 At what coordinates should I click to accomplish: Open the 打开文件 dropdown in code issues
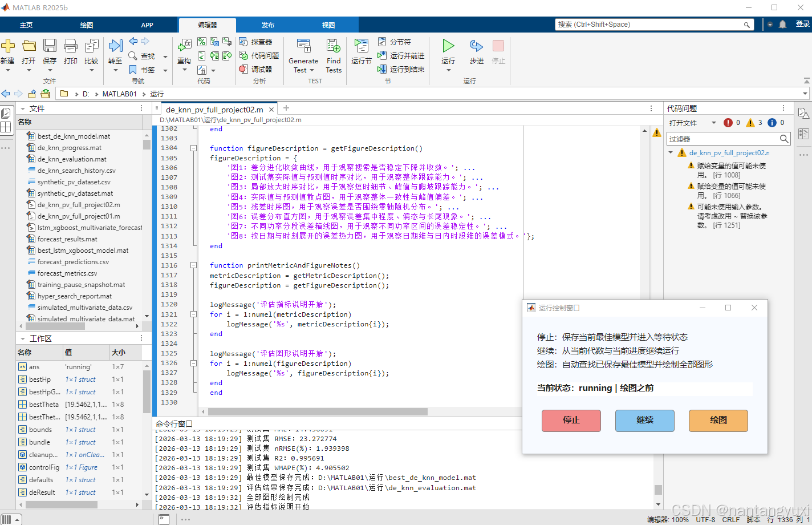[x=713, y=123]
